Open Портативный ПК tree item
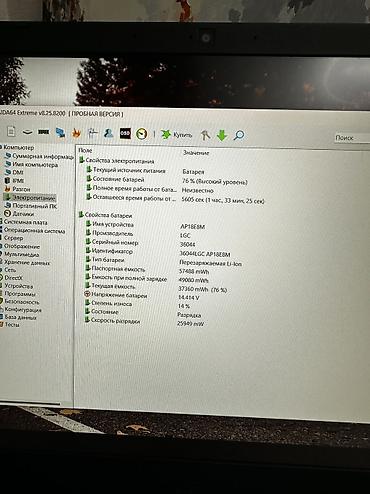Image resolution: width=370 pixels, height=494 pixels. pyautogui.click(x=31, y=206)
